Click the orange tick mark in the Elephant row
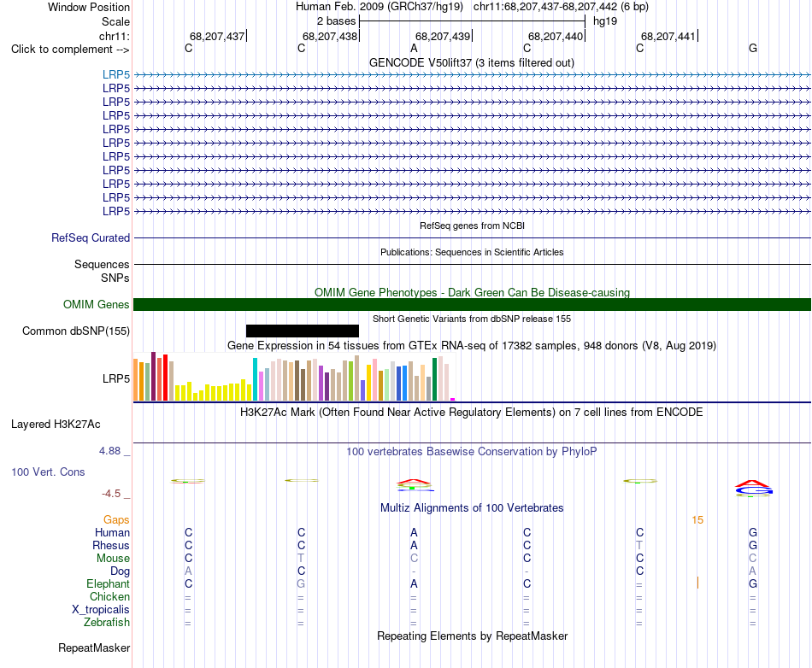This screenshot has height=668, width=812. coord(697,583)
